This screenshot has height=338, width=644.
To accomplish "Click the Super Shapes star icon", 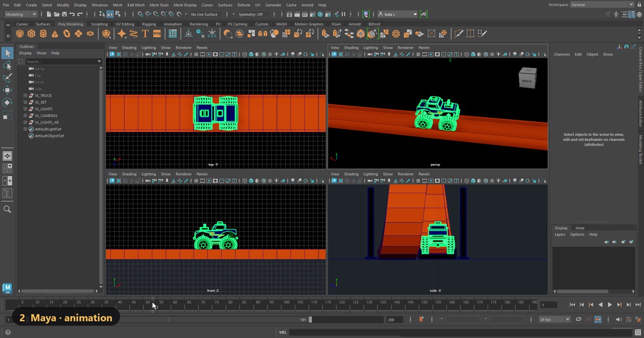I will (x=122, y=34).
